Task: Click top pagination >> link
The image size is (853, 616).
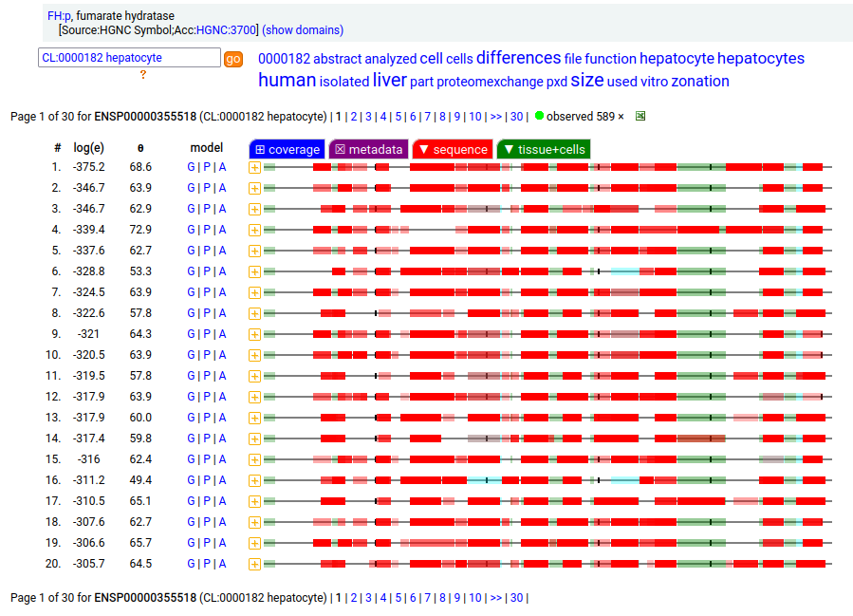Action: coord(495,117)
